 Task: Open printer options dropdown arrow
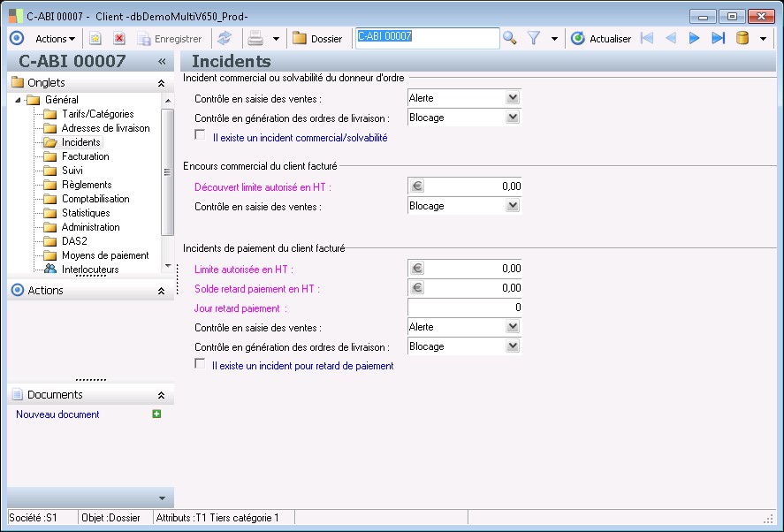click(x=276, y=39)
